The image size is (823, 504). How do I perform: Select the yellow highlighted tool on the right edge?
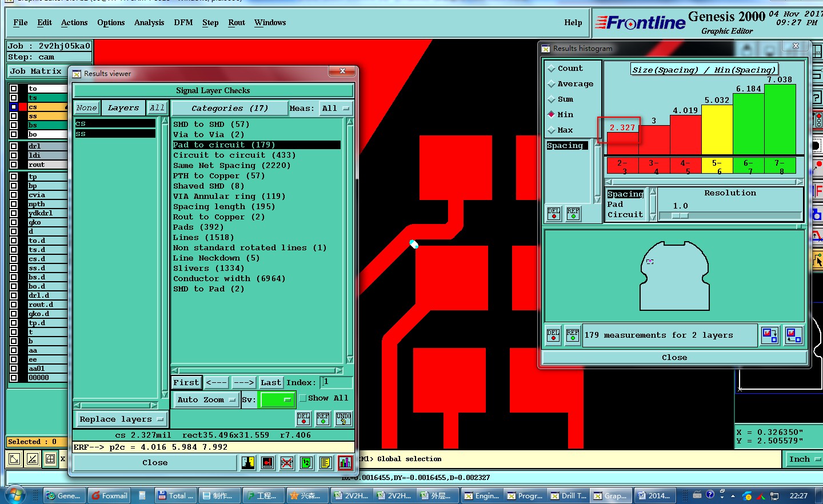tap(818, 261)
